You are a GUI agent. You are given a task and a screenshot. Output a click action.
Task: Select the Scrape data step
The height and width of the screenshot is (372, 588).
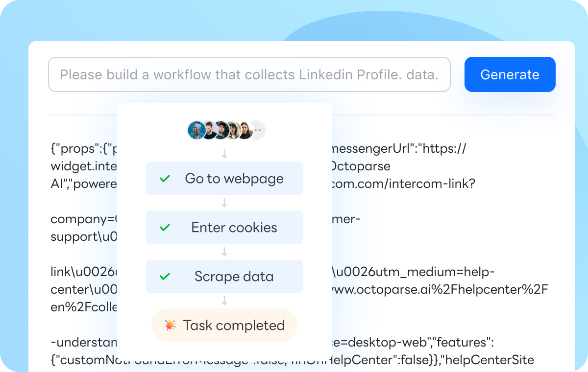pos(224,276)
